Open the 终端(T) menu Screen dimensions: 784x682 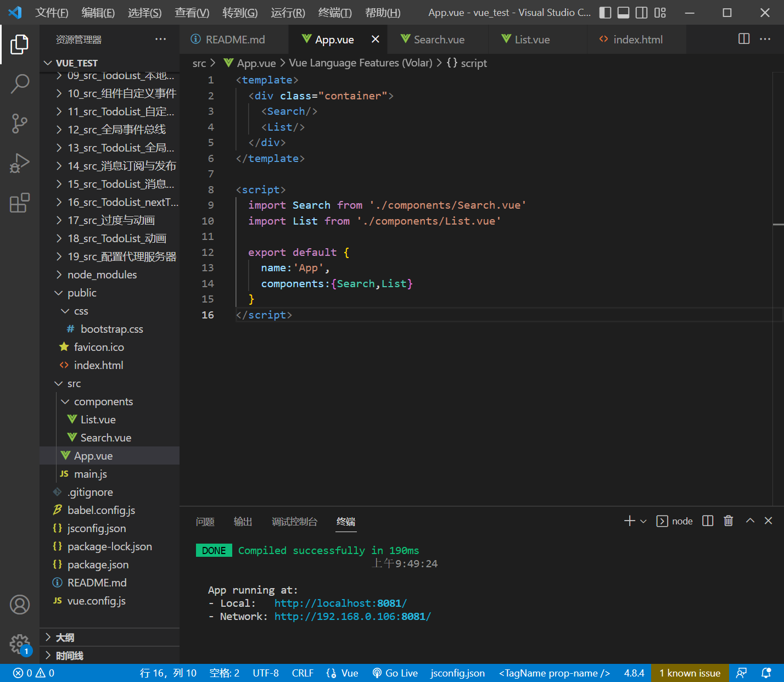pyautogui.click(x=335, y=13)
